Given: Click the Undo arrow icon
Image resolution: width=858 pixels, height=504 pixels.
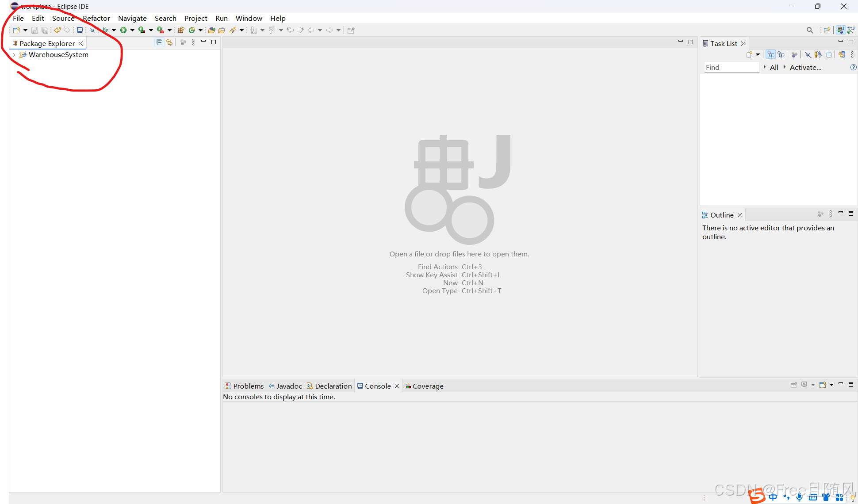Looking at the screenshot, I should pyautogui.click(x=57, y=30).
